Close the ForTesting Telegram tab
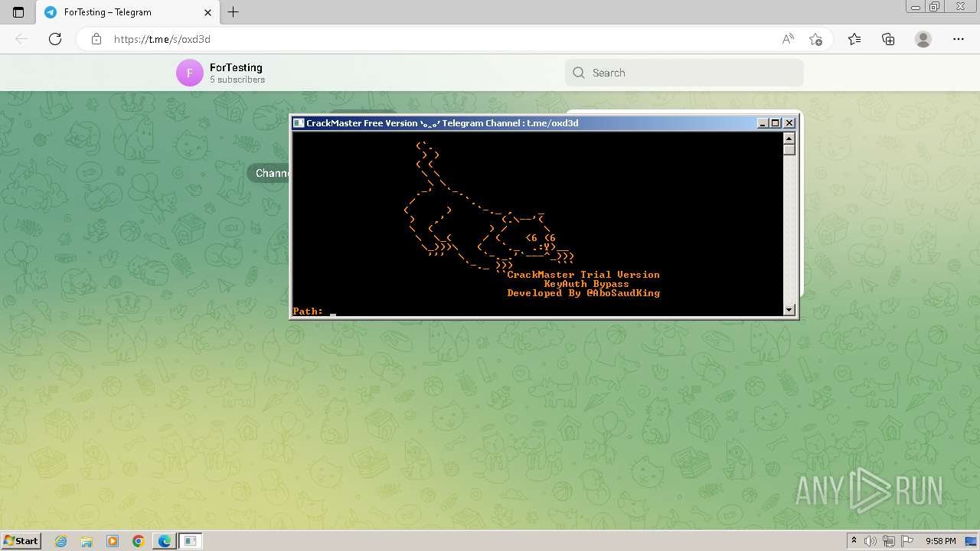 click(207, 12)
